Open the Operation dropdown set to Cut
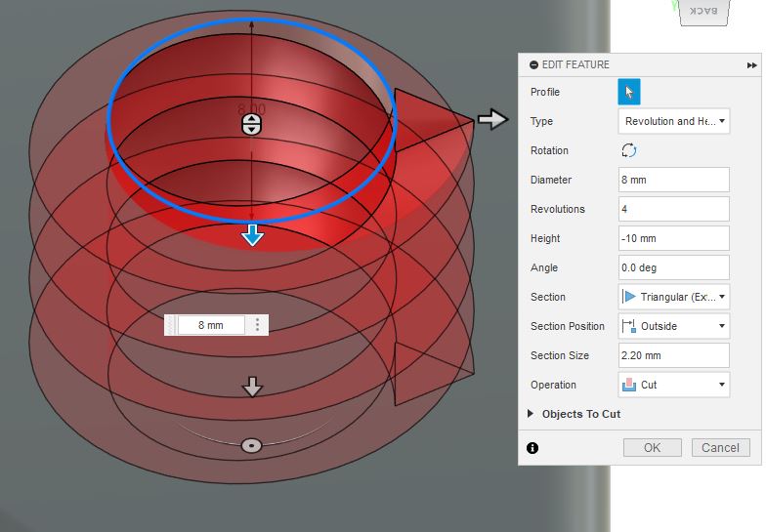766x532 pixels. 674,385
